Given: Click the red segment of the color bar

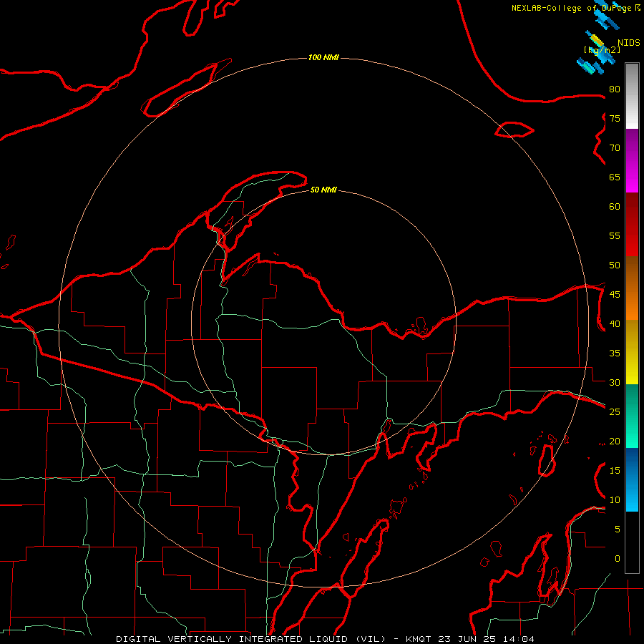Looking at the screenshot, I should (632, 224).
